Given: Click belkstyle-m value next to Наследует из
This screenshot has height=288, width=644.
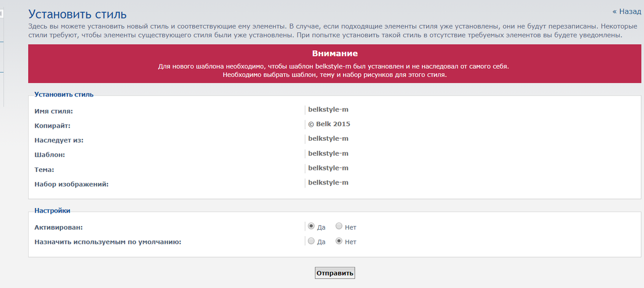Looking at the screenshot, I should point(328,139).
